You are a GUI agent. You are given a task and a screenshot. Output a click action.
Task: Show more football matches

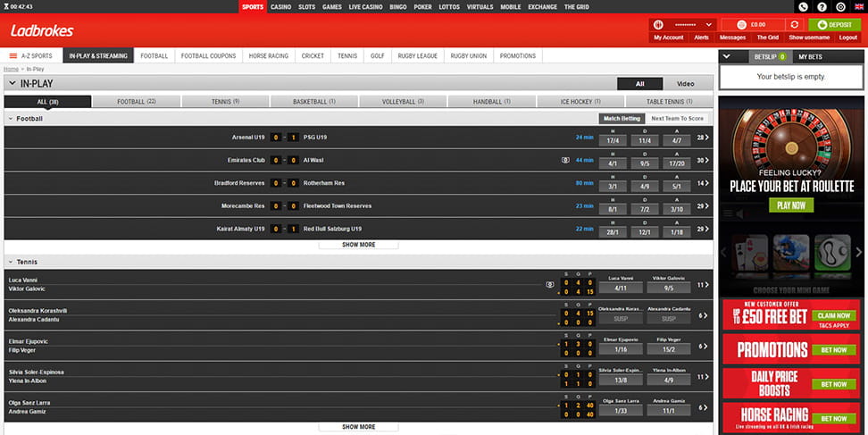pyautogui.click(x=359, y=245)
